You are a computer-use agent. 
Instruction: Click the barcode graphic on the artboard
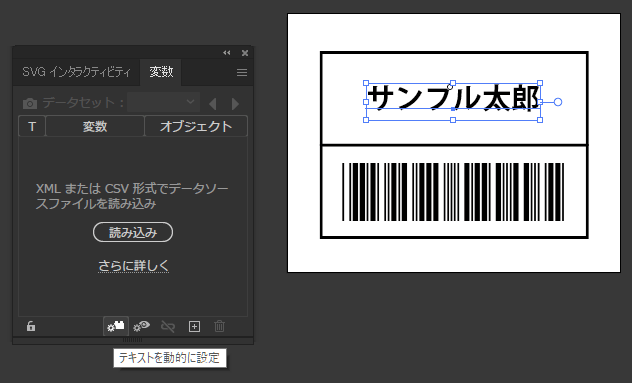453,192
